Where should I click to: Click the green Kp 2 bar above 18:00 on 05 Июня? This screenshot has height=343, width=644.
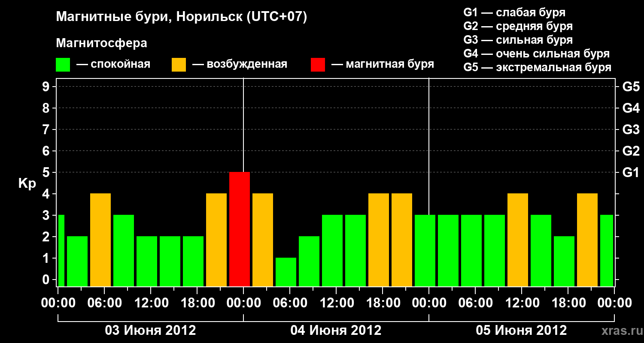(x=564, y=261)
